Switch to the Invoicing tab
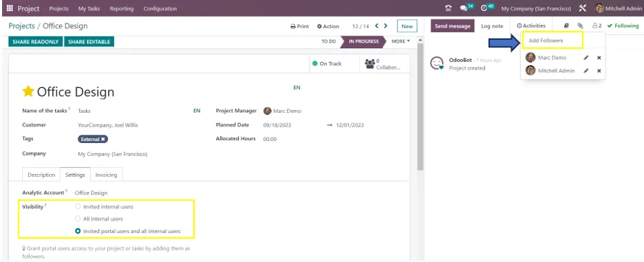 (106, 175)
